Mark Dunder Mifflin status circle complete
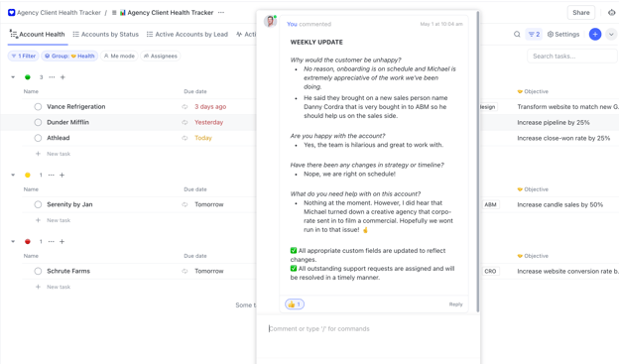The image size is (619, 364). [x=38, y=122]
